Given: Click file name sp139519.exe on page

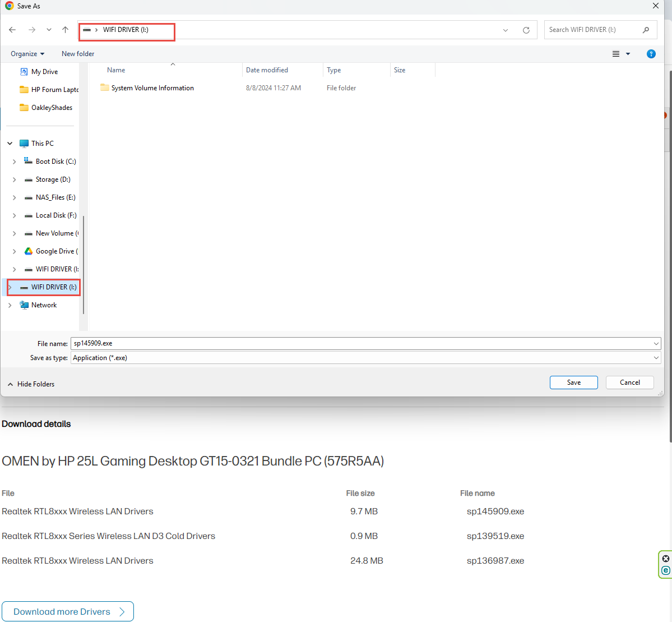Looking at the screenshot, I should tap(495, 536).
